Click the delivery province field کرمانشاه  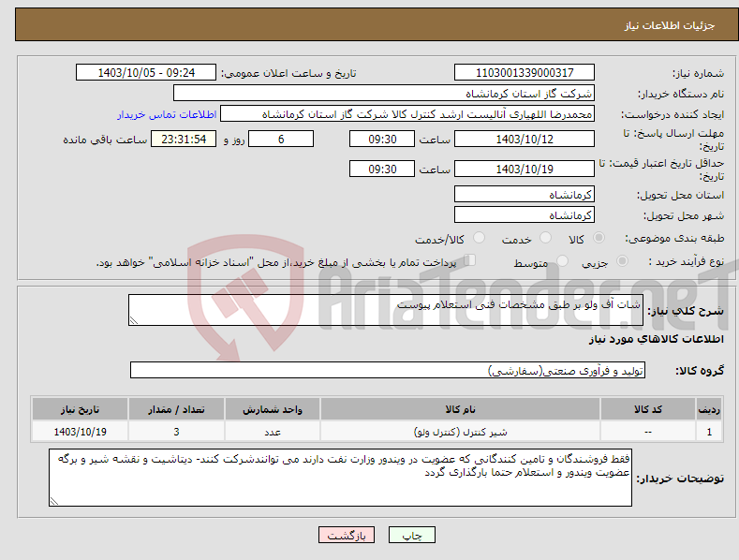pos(525,194)
